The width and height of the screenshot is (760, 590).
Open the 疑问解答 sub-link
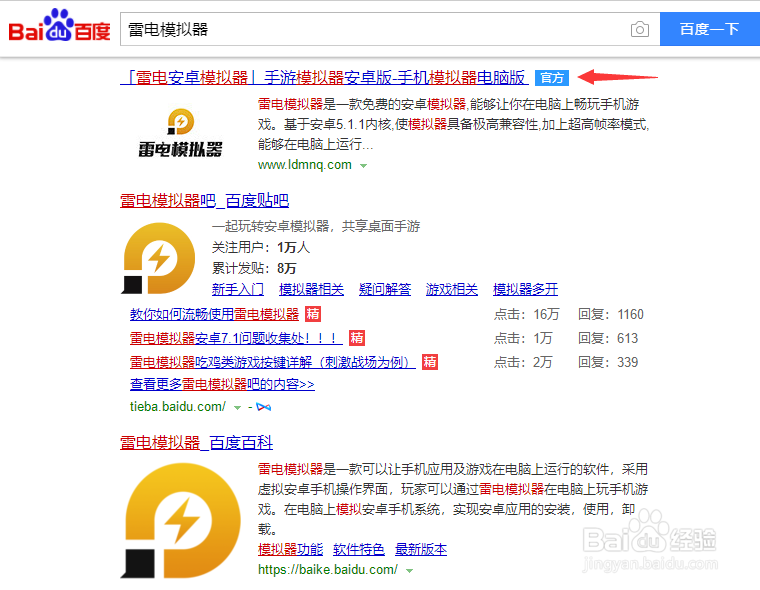point(385,289)
